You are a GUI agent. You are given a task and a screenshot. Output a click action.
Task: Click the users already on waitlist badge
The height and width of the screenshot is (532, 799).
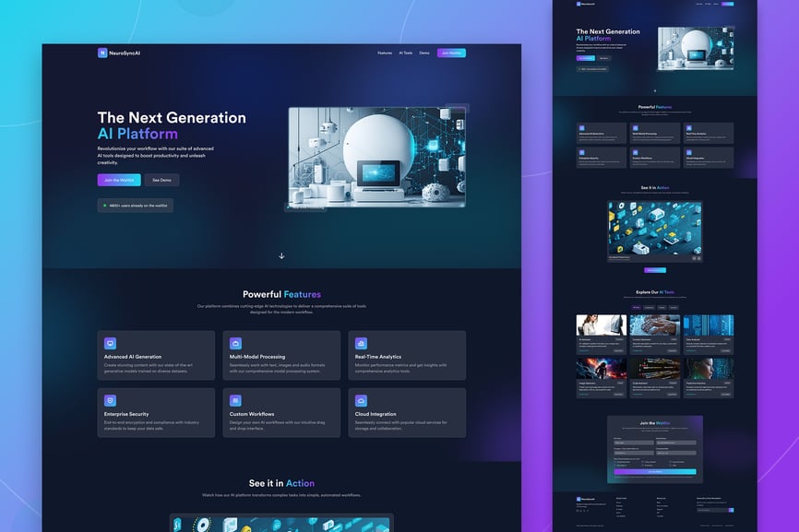[135, 206]
